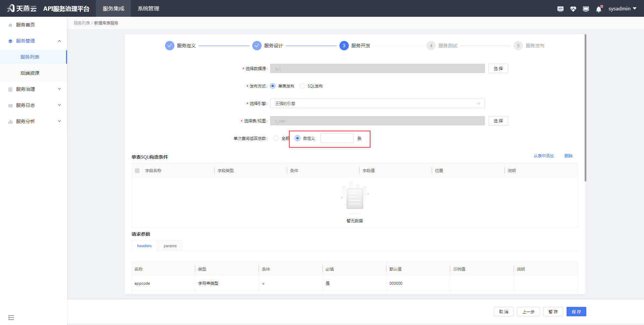Click the completed 服务定义 step checkmark
This screenshot has height=325, width=644.
[170, 46]
